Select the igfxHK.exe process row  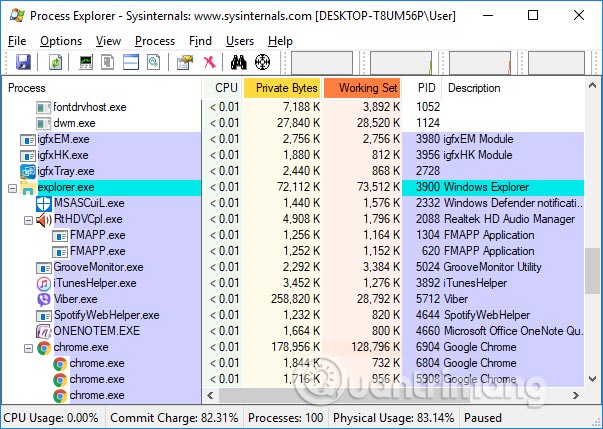293,155
